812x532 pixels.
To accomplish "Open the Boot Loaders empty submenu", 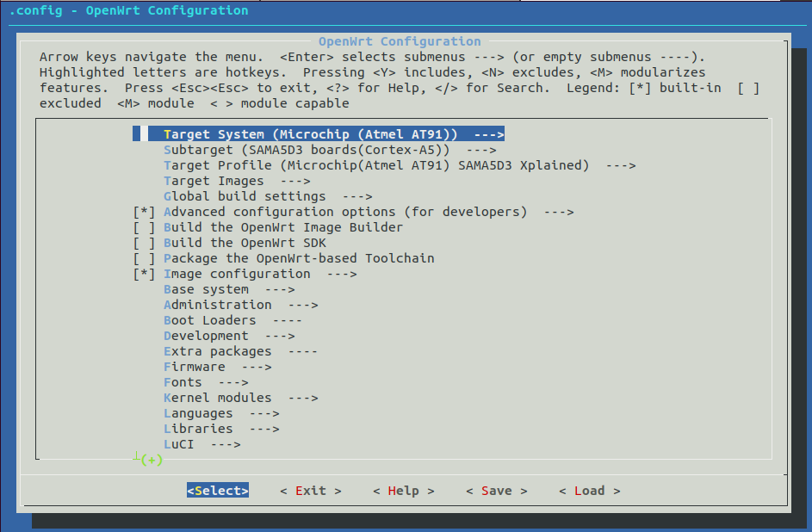I will (232, 321).
